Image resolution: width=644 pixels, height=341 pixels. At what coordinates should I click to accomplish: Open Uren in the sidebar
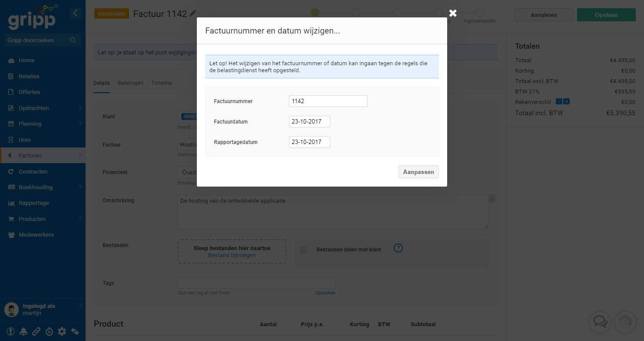[x=43, y=140]
